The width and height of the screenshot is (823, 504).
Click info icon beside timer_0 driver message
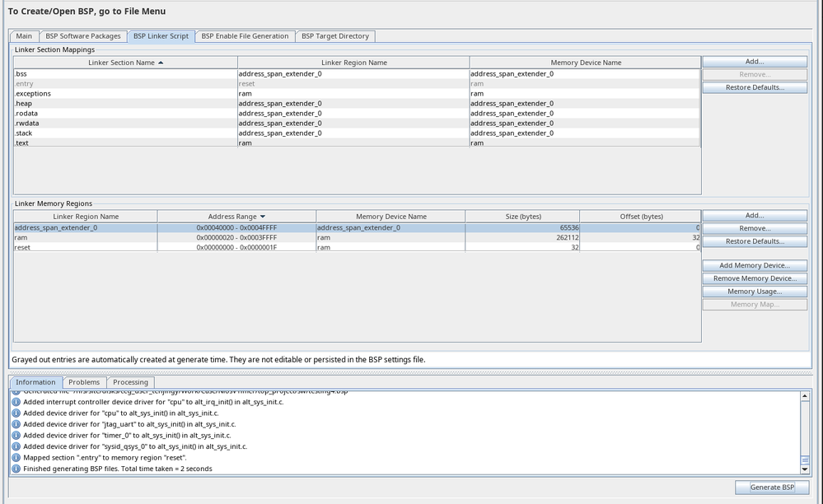tap(16, 435)
